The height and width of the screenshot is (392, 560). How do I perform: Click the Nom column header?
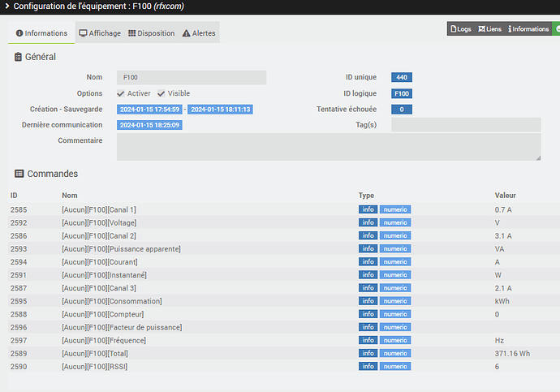coord(70,196)
